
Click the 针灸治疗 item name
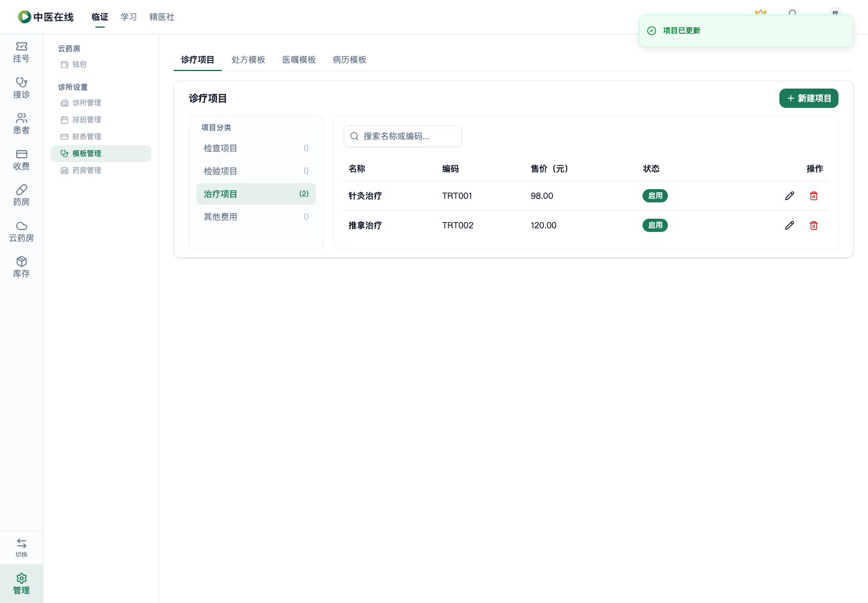(365, 196)
